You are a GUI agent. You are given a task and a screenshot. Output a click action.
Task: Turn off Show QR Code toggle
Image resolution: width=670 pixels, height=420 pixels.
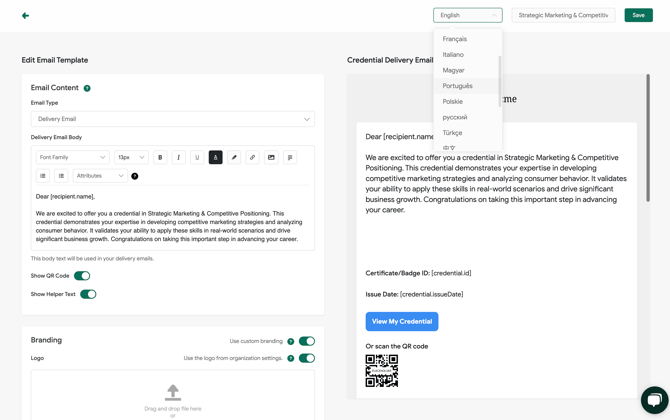point(82,276)
